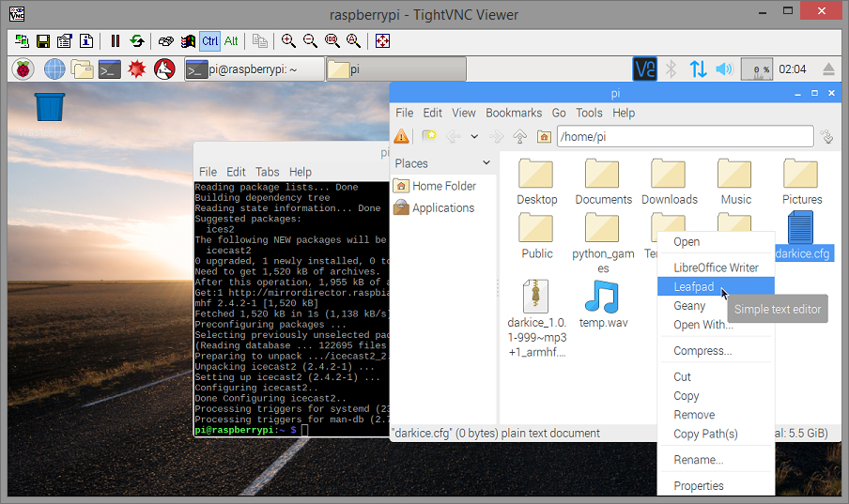Launch Mathematica red spiky icon
The image size is (849, 504).
pos(137,69)
